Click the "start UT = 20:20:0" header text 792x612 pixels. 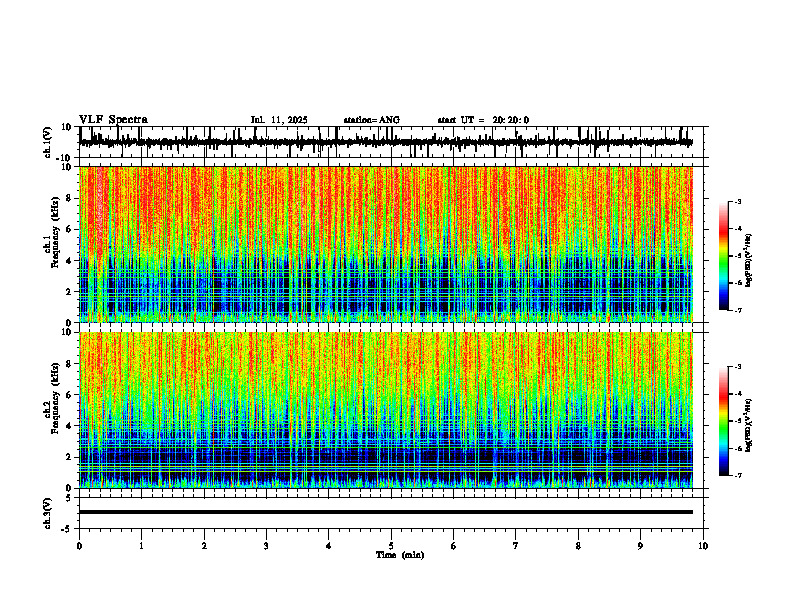(x=483, y=120)
